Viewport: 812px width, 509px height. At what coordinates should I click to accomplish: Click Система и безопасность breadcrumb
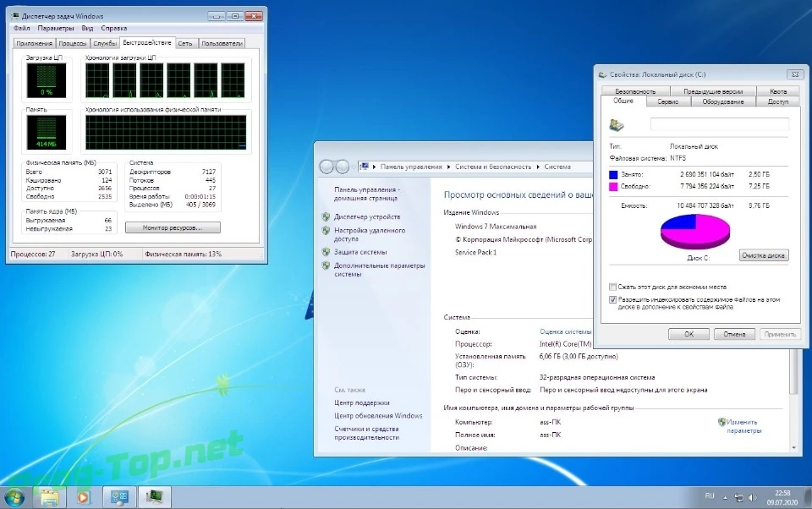pyautogui.click(x=493, y=167)
